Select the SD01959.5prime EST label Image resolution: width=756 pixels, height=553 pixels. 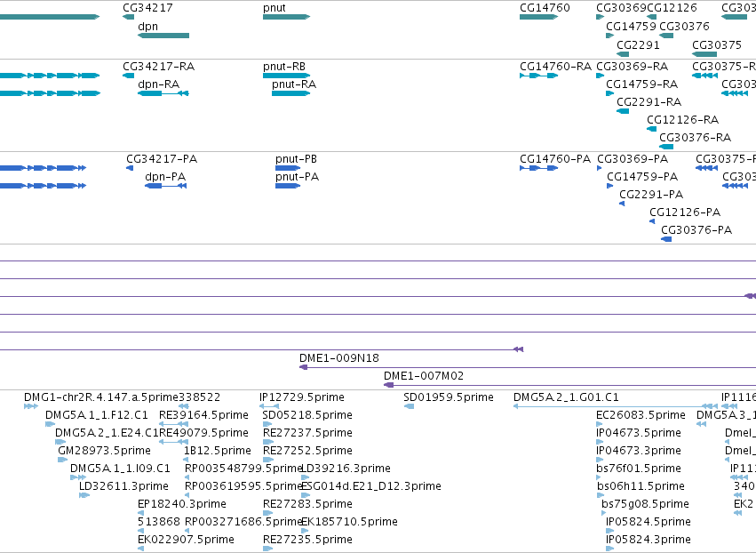[449, 397]
